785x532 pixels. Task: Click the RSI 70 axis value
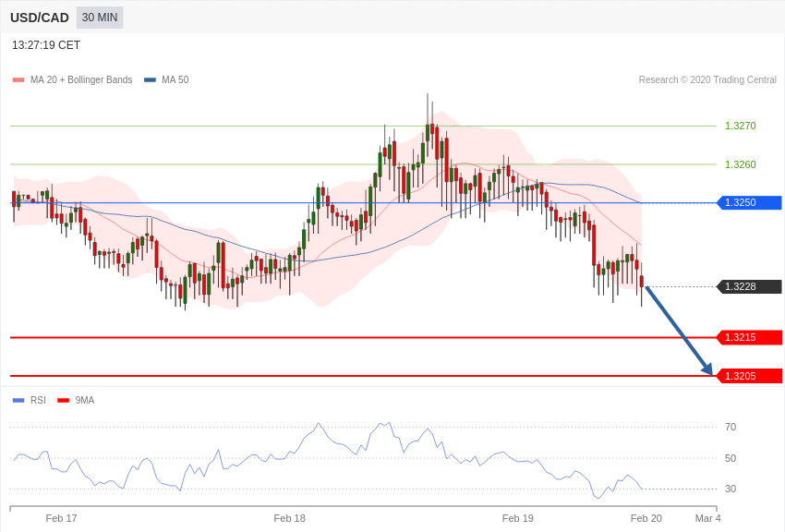point(731,428)
